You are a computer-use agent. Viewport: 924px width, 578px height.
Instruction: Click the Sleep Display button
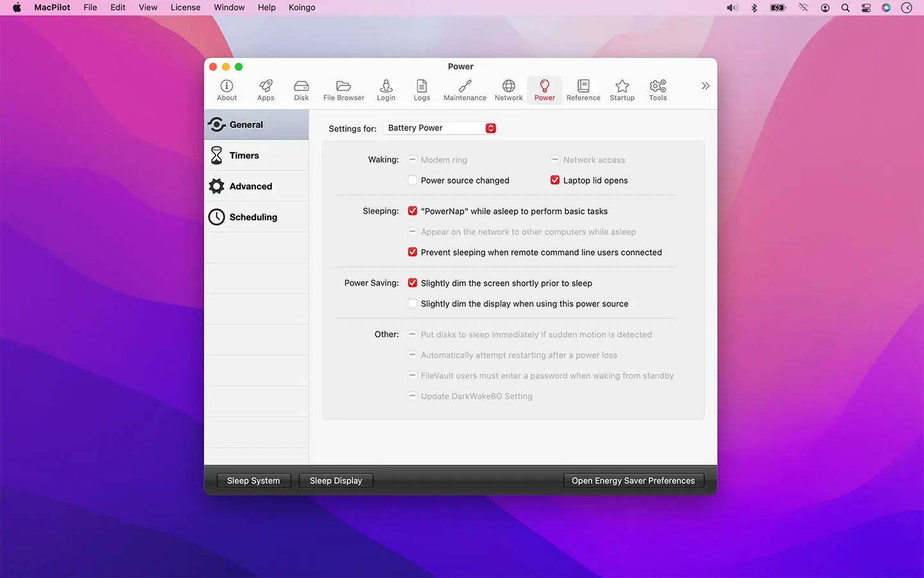tap(336, 480)
